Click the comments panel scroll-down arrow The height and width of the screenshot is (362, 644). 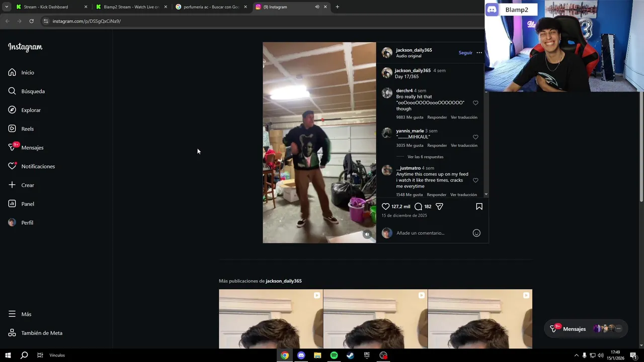[486, 195]
